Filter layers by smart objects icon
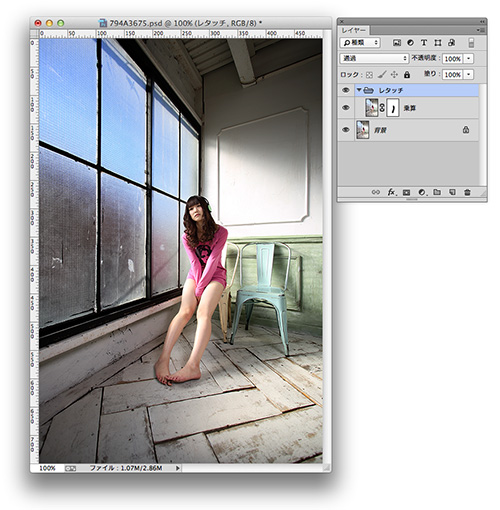The width and height of the screenshot is (500, 510). pos(451,43)
